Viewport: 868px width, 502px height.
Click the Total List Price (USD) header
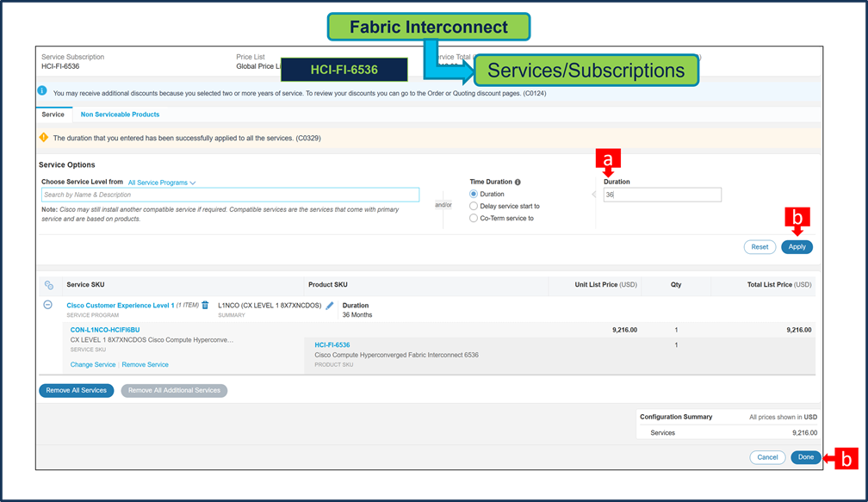point(778,284)
